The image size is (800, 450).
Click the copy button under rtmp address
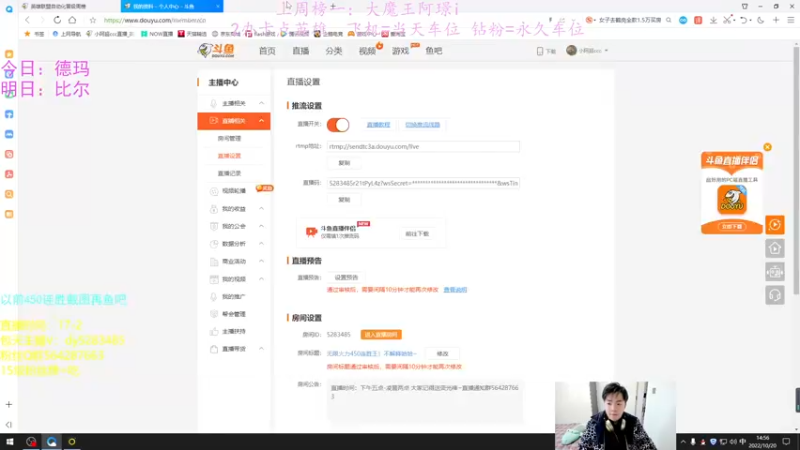[344, 163]
